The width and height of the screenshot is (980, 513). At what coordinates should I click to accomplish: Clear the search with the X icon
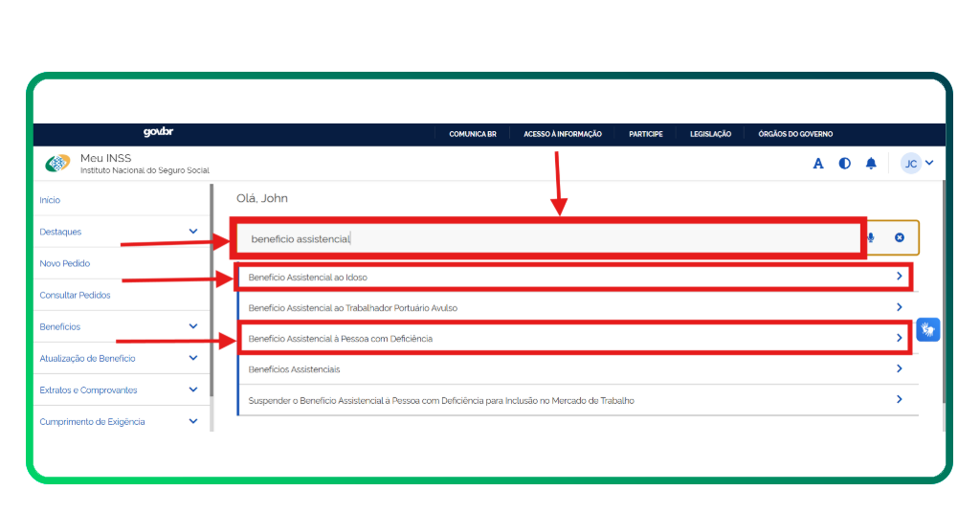point(900,237)
